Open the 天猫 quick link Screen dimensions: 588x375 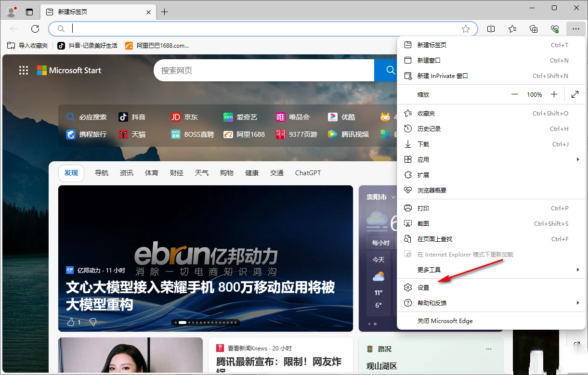tap(132, 134)
